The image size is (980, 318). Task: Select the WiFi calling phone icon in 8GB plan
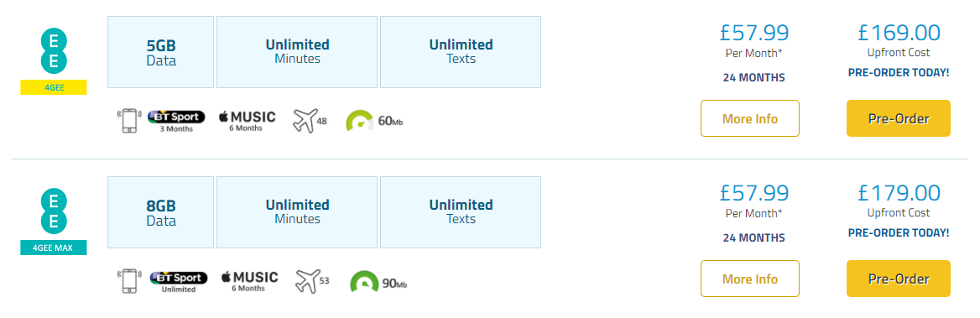coord(129,280)
